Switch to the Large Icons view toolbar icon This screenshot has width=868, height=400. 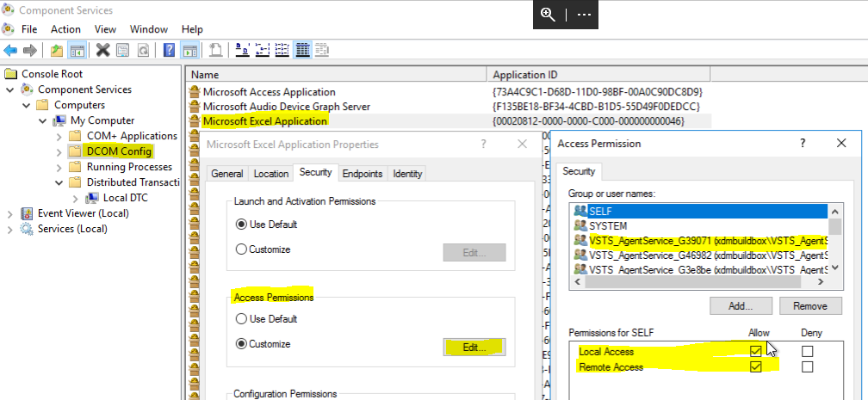coord(242,51)
